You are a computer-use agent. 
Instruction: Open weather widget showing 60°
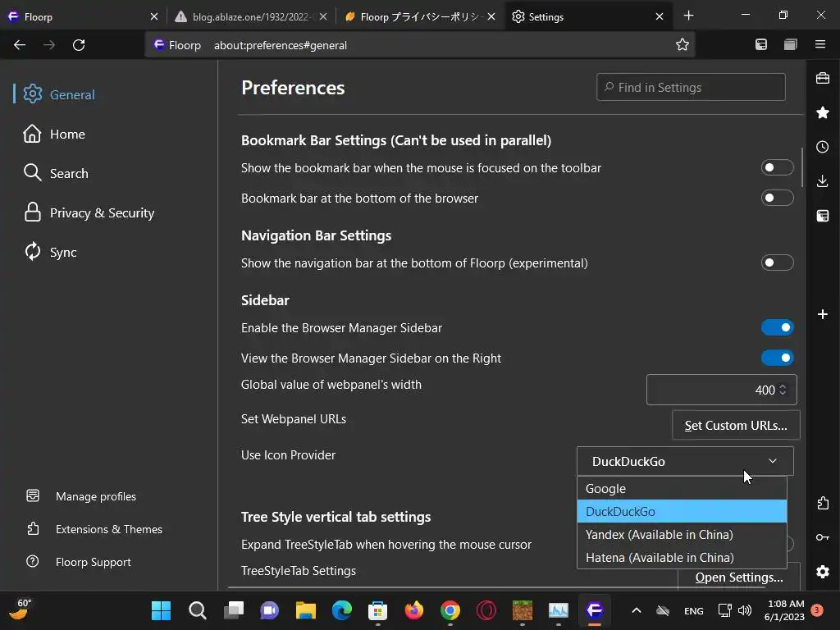(20, 609)
